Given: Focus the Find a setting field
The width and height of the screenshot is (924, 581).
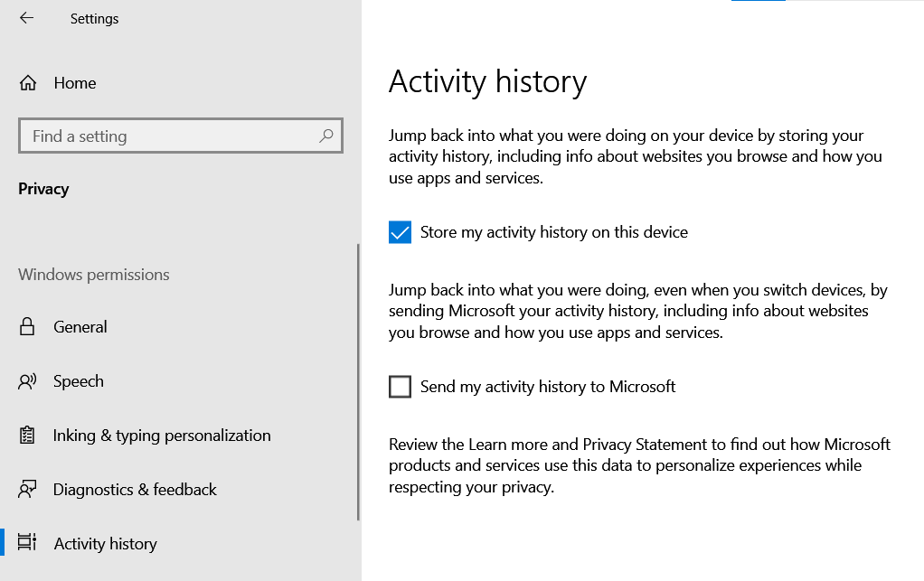Looking at the screenshot, I should [180, 136].
